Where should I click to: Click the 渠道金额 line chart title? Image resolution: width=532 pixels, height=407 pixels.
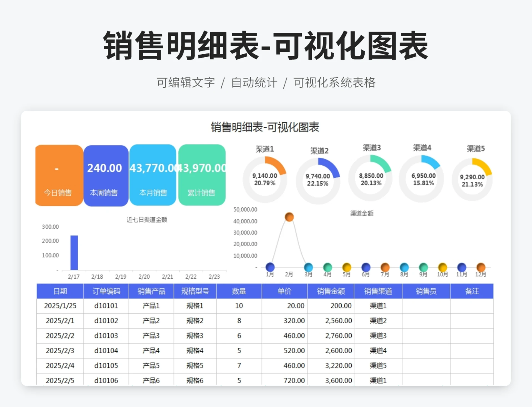(362, 213)
